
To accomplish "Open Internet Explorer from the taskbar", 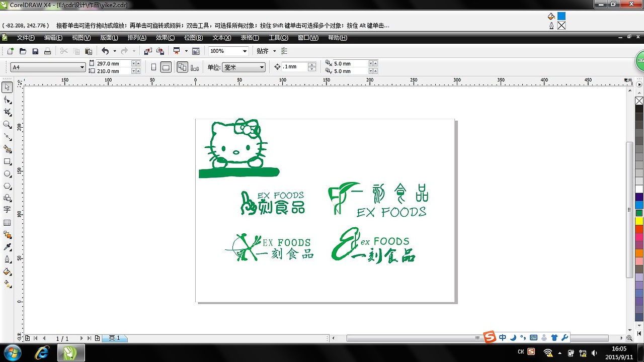I will tap(42, 352).
